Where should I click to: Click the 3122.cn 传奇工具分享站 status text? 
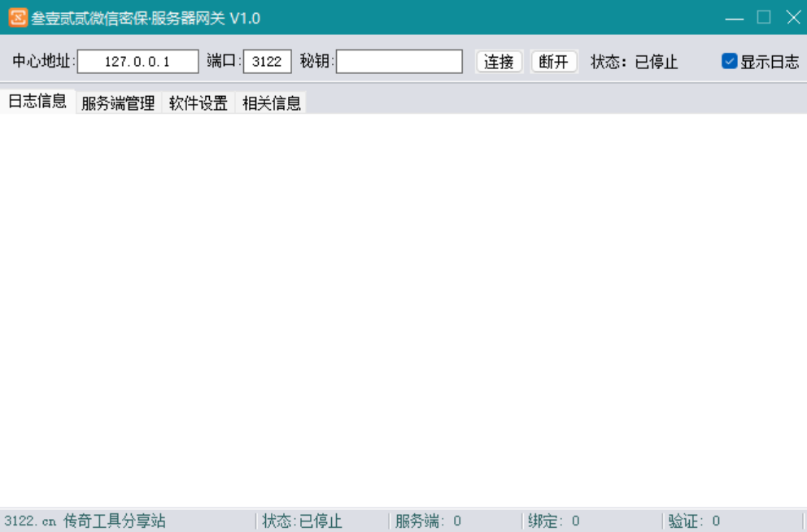pyautogui.click(x=85, y=521)
